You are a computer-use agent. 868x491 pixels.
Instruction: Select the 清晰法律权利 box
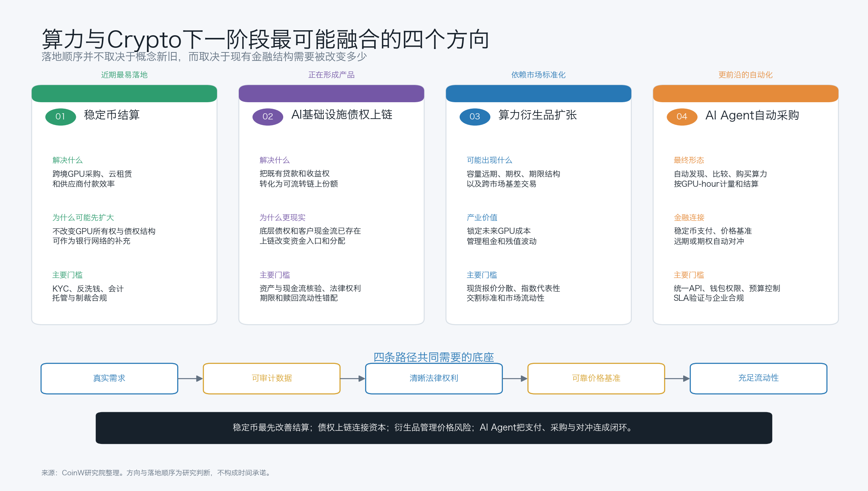434,378
